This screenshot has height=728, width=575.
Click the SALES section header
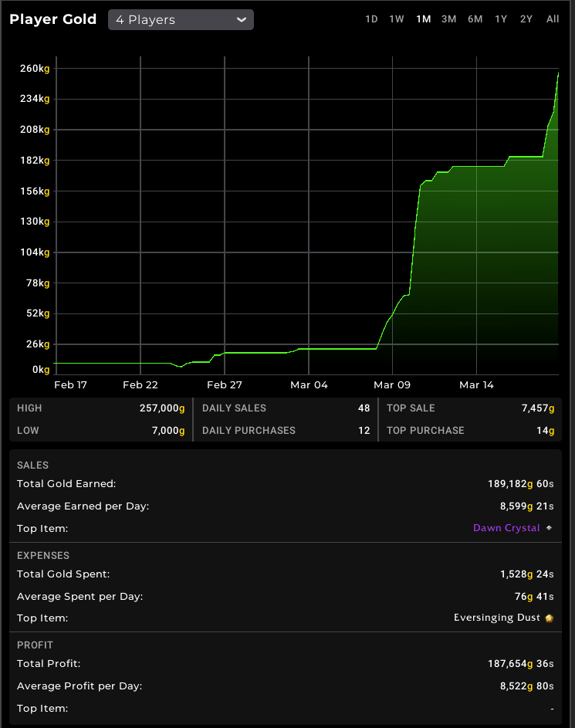pyautogui.click(x=32, y=466)
